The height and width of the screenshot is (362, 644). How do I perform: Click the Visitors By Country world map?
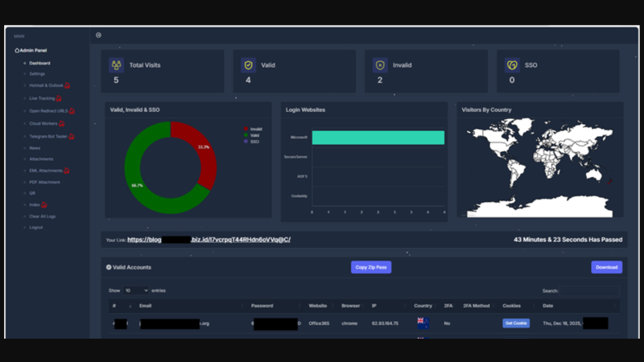(x=539, y=167)
